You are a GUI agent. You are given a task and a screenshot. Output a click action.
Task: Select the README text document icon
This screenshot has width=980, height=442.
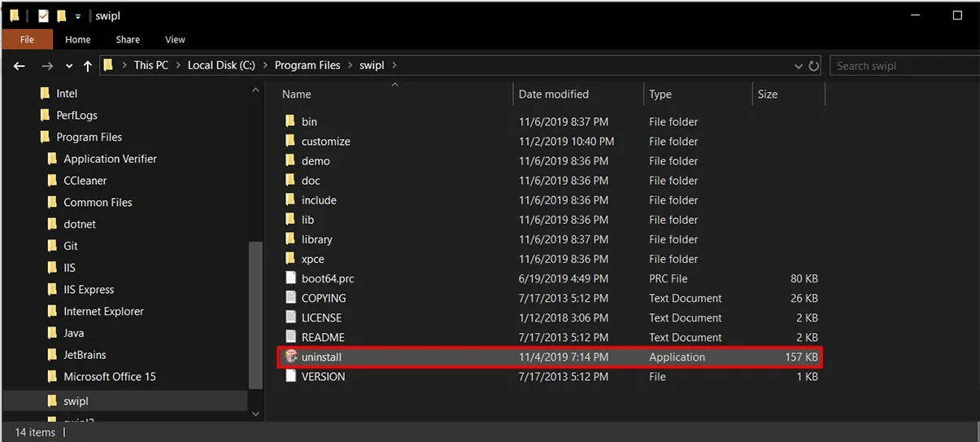[x=291, y=336]
